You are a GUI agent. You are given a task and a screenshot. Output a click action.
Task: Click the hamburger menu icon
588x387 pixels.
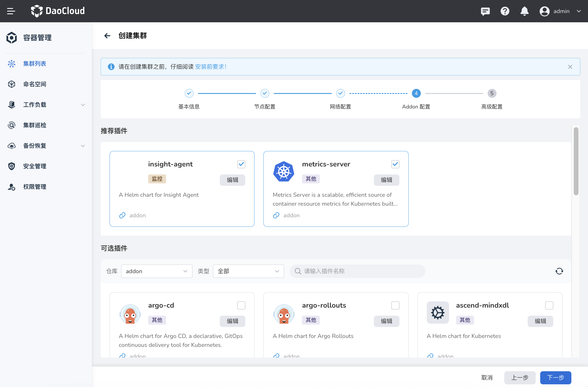[11, 11]
